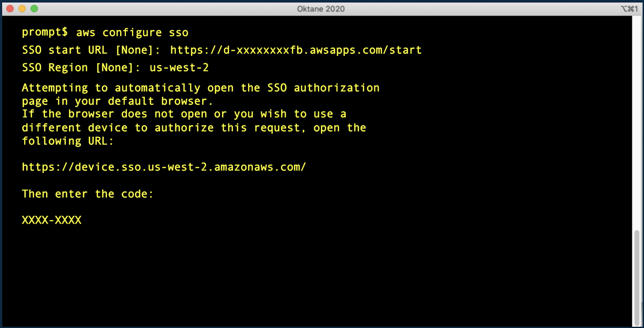
Task: Click the following URL label text
Action: pyautogui.click(x=67, y=140)
